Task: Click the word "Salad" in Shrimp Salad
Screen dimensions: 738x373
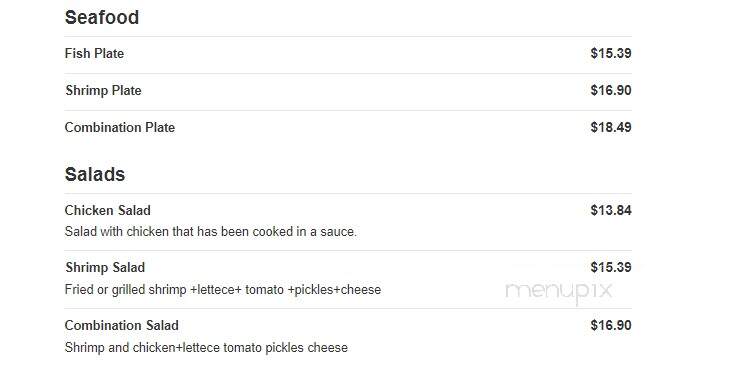Action: click(x=128, y=268)
